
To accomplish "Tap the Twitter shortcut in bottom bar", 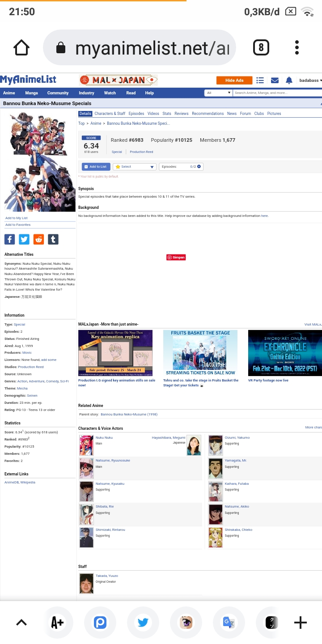I will [x=143, y=623].
